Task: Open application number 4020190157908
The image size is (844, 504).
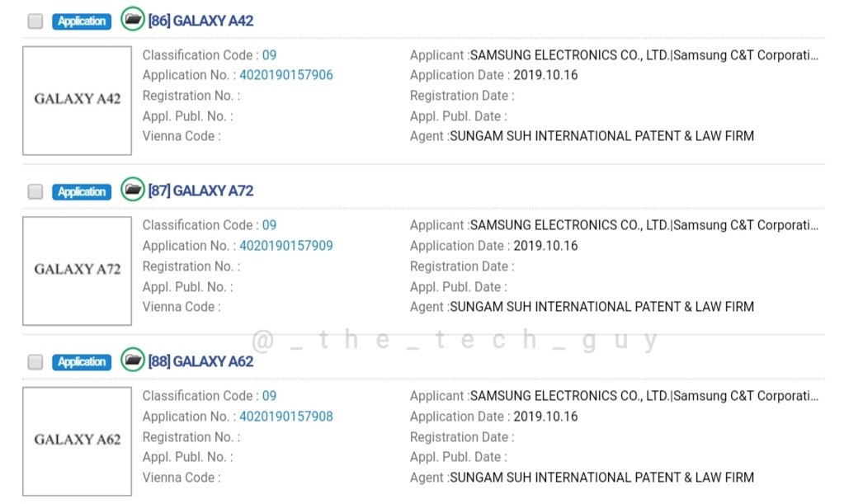Action: pos(286,417)
